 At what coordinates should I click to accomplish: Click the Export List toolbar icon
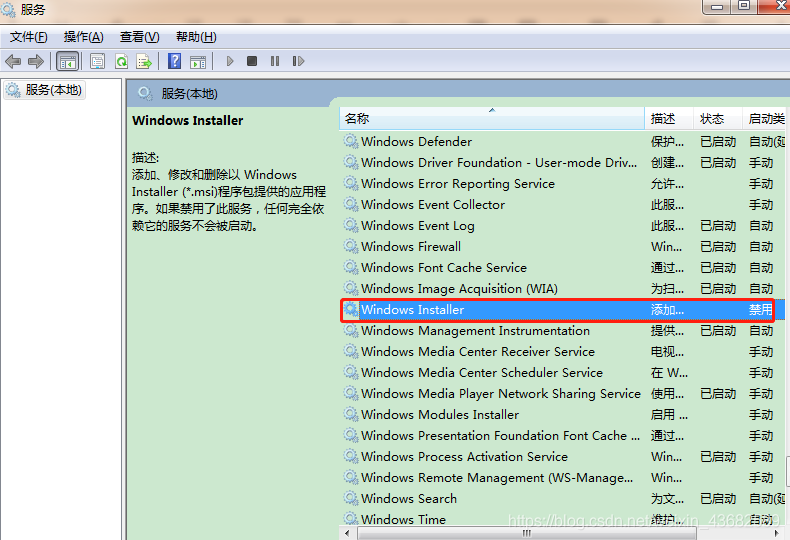point(144,61)
